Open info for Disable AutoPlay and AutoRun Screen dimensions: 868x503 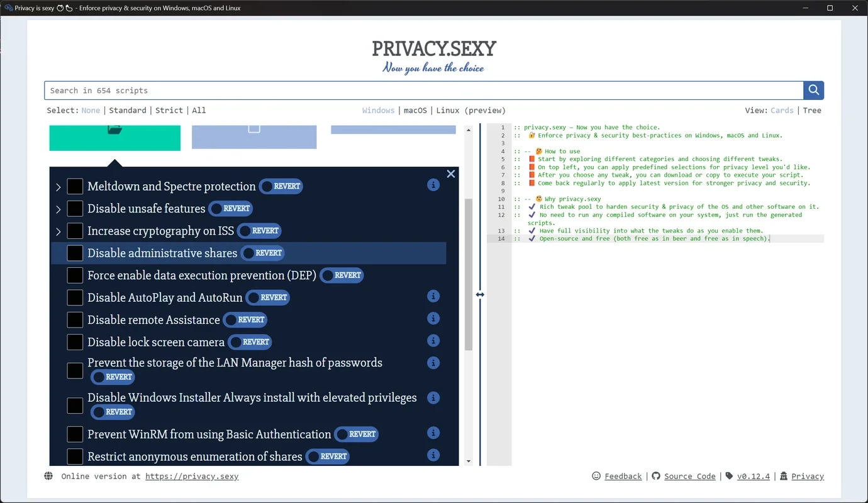(x=433, y=296)
